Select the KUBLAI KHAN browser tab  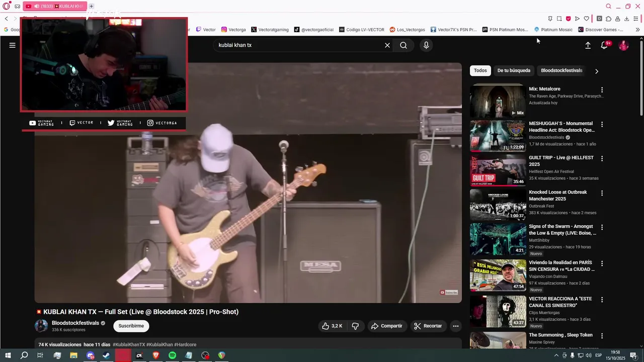54,6
